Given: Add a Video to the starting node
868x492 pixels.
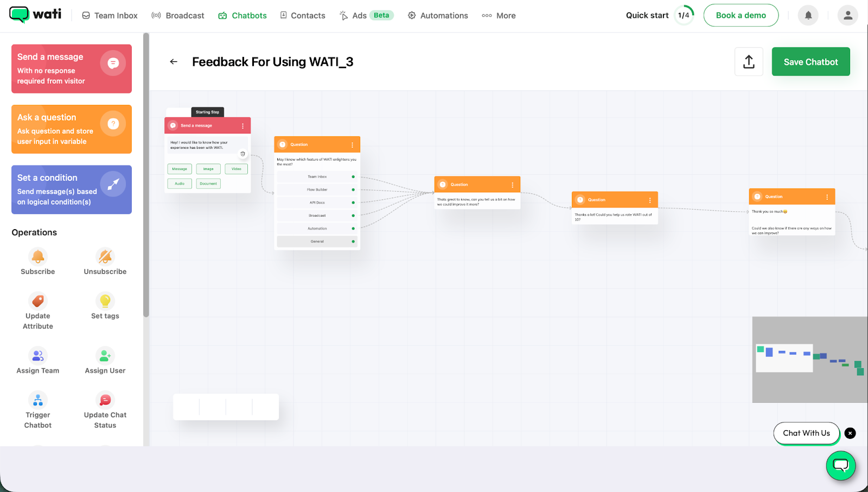Looking at the screenshot, I should click(237, 169).
